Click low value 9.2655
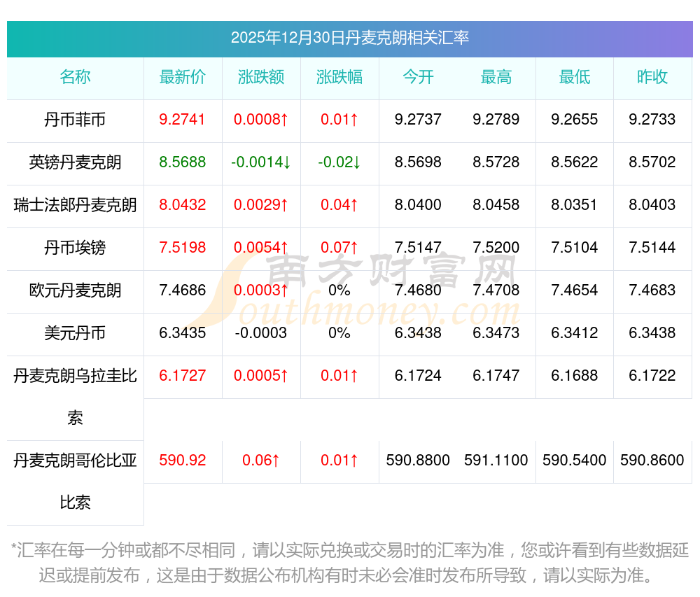The image size is (700, 597). coord(574,120)
